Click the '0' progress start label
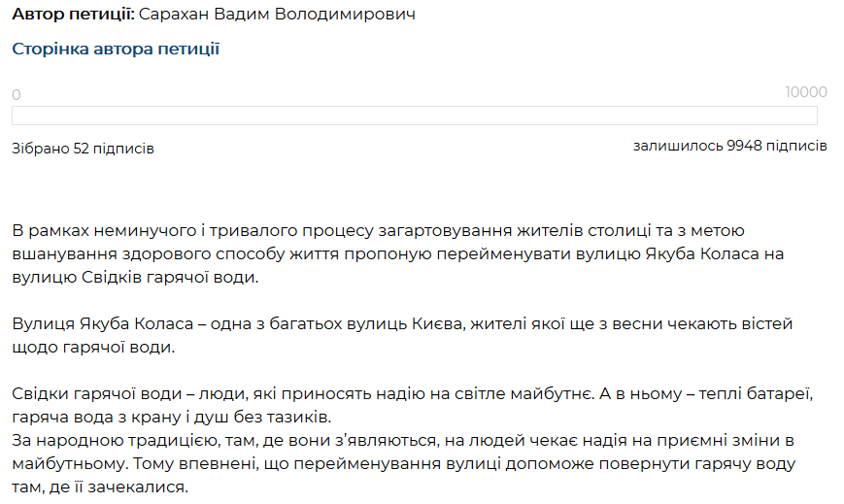844x504 pixels. tap(16, 95)
